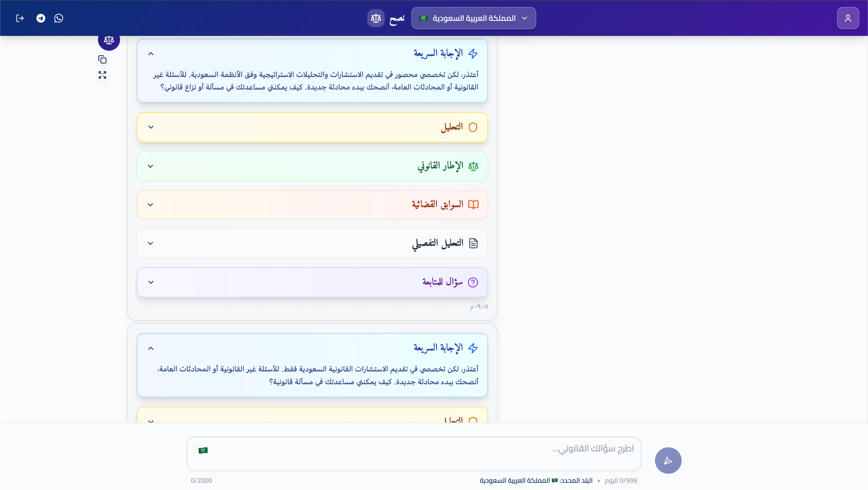Click the 0/999 اليوم usage counter
Screen dimensions: 868x490
pyautogui.click(x=621, y=480)
